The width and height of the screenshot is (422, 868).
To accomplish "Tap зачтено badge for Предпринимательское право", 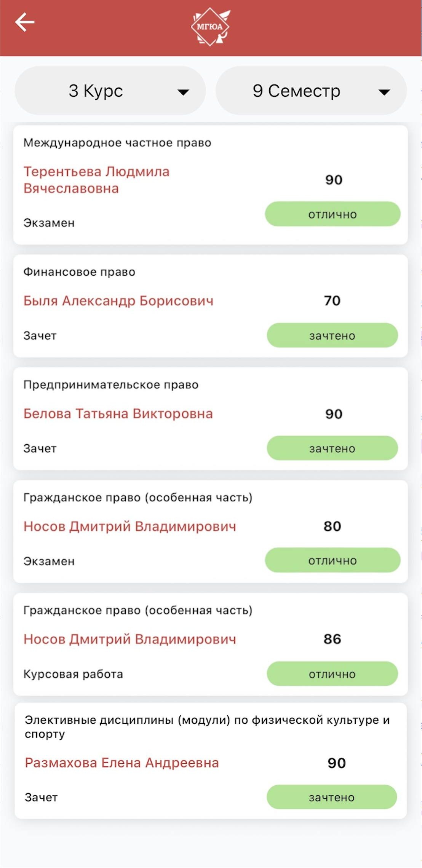I will tap(332, 448).
